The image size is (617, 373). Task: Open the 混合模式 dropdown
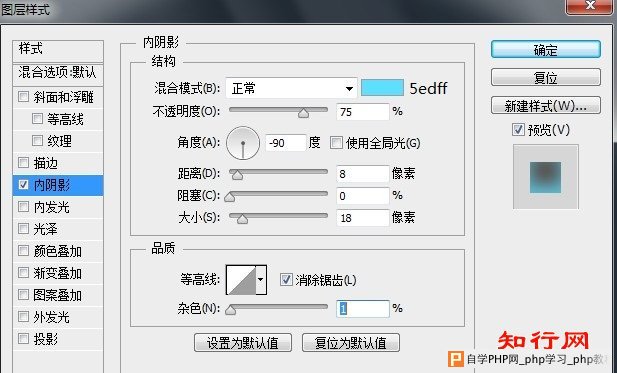coord(291,88)
